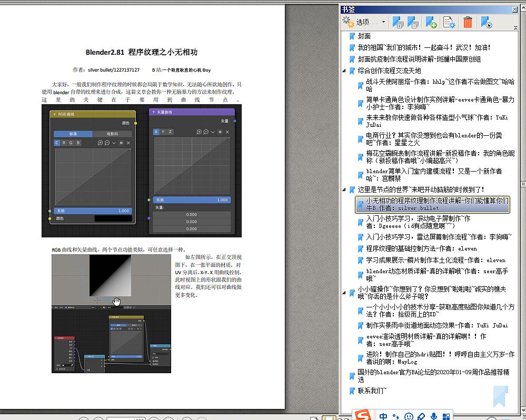Open bookmark 滚动电子屏制作 by Dgeeeee
The height and width of the screenshot is (420, 526).
point(418,222)
